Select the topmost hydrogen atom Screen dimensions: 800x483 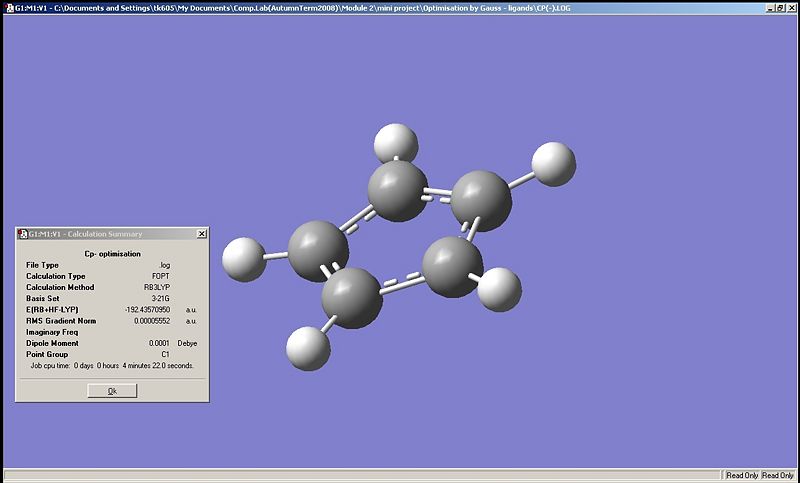[395, 142]
